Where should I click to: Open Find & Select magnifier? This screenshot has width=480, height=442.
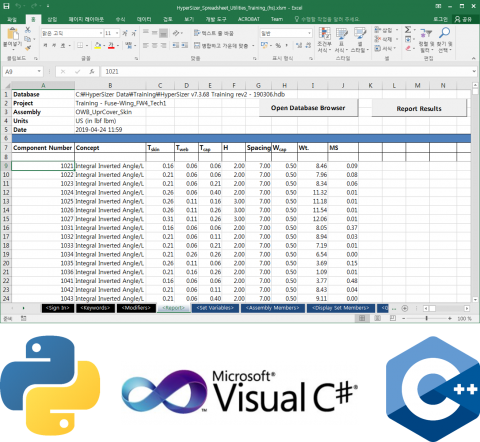point(445,40)
